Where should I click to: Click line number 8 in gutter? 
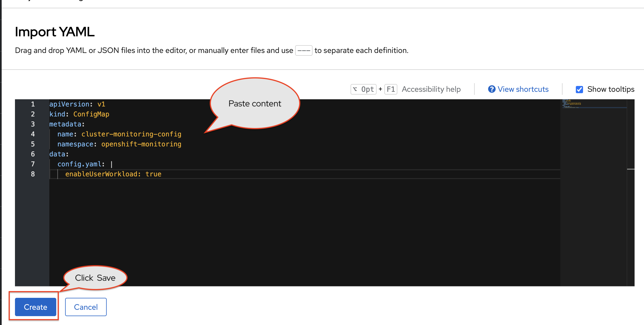[x=33, y=174]
